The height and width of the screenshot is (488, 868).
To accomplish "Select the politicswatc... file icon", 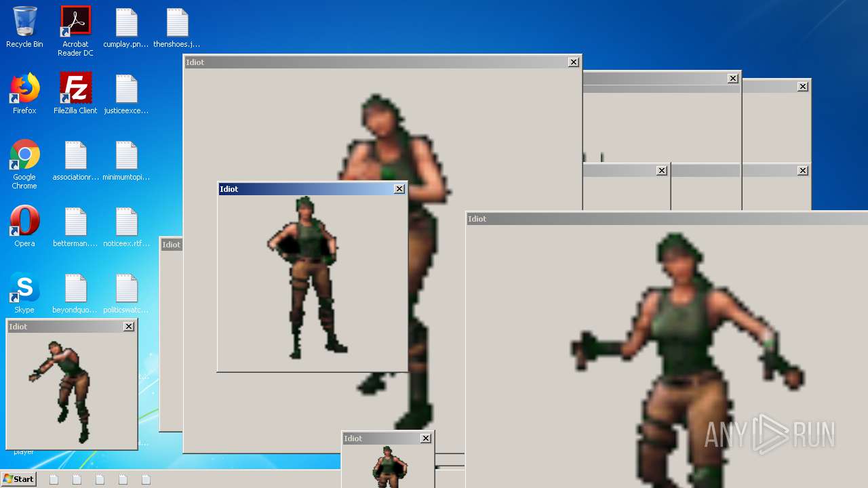I will pyautogui.click(x=126, y=293).
